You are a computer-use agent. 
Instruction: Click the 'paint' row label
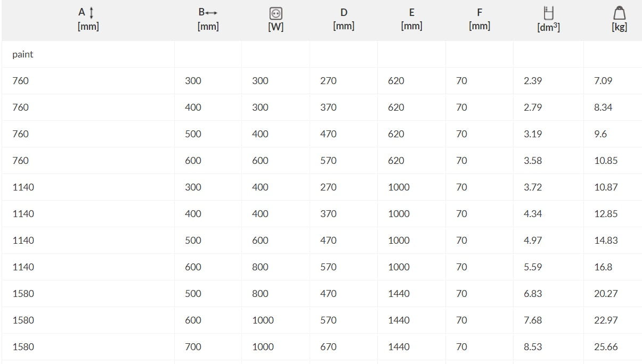click(x=23, y=54)
